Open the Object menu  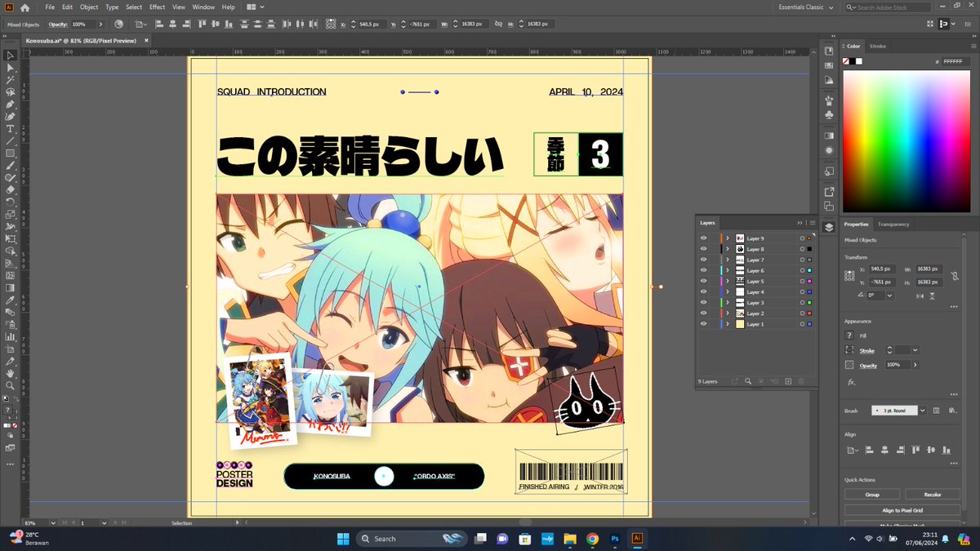click(x=89, y=7)
